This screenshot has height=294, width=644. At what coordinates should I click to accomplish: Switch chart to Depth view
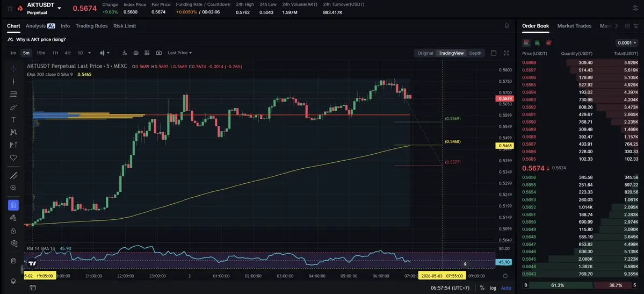click(x=475, y=53)
